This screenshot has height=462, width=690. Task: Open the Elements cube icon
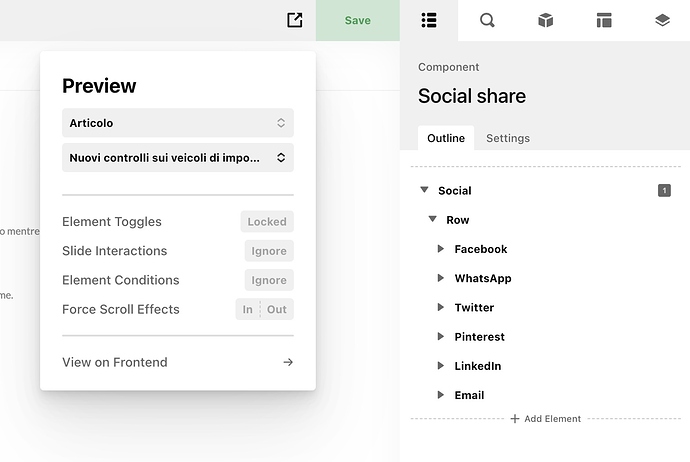point(545,20)
